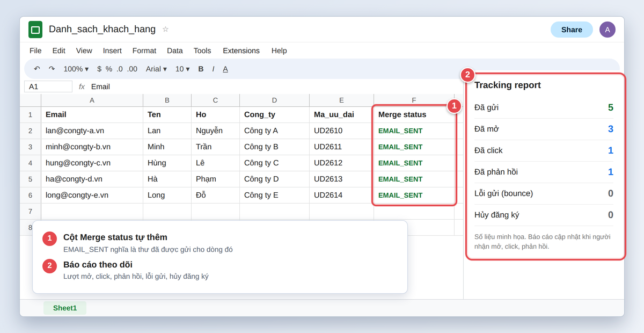Image resolution: width=644 pixels, height=333 pixels.
Task: Select column A header
Action: click(92, 100)
